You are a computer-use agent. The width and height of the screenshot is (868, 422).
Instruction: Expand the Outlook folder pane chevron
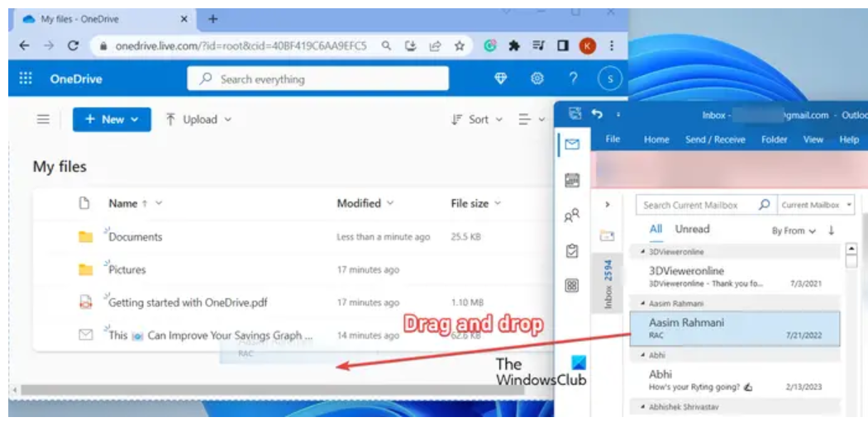(x=608, y=204)
